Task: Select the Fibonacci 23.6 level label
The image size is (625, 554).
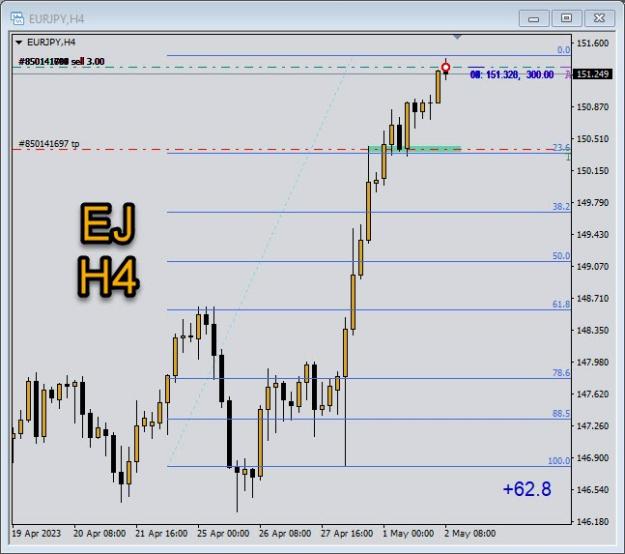Action: 561,147
